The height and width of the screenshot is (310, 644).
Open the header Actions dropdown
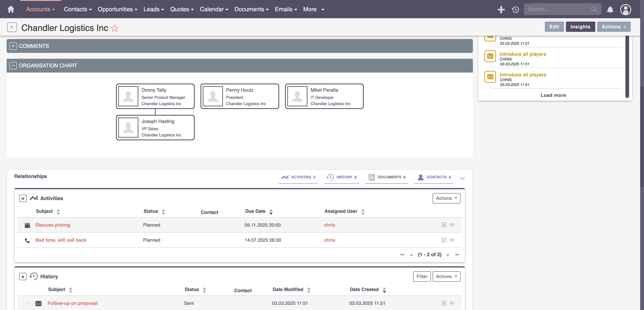(613, 27)
